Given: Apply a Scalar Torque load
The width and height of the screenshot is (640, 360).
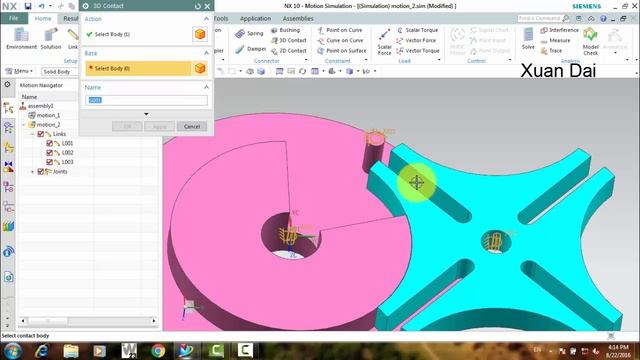Looking at the screenshot, I should [417, 30].
